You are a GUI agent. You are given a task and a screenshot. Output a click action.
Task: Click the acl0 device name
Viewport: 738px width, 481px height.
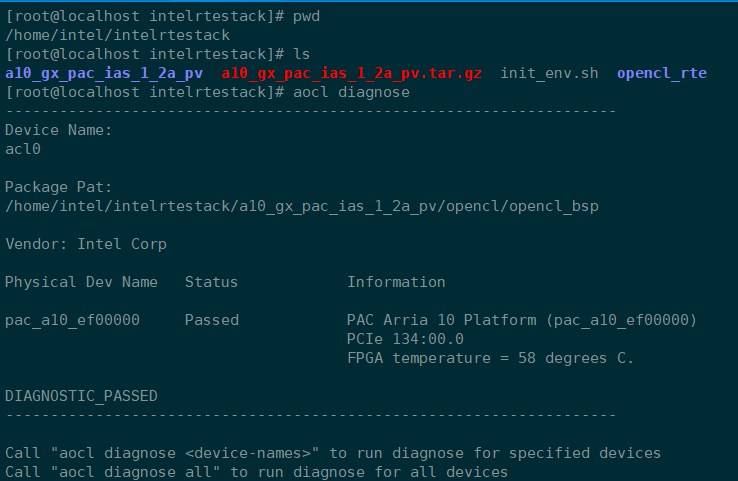pyautogui.click(x=23, y=149)
